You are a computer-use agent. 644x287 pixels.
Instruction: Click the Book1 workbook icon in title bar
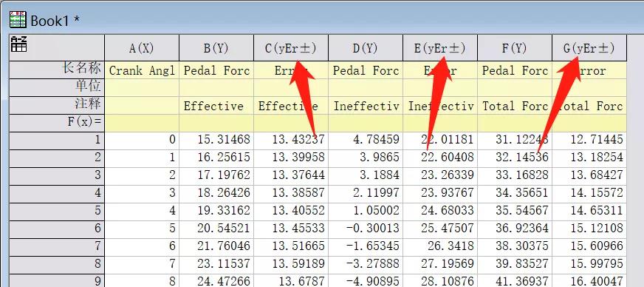18,20
